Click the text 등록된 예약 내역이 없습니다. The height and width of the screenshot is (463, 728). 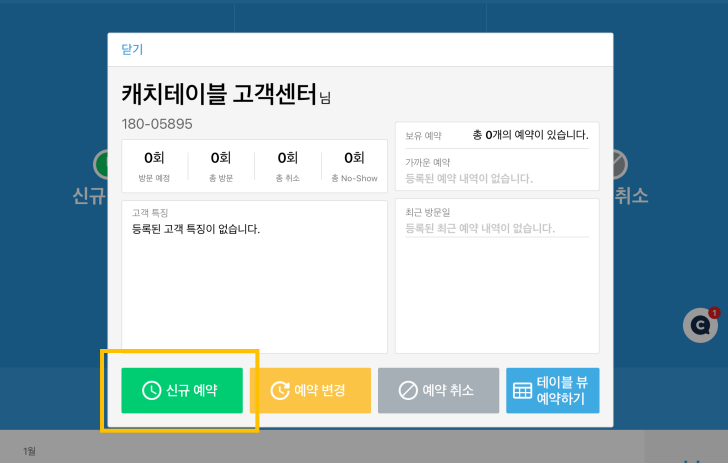pyautogui.click(x=469, y=178)
